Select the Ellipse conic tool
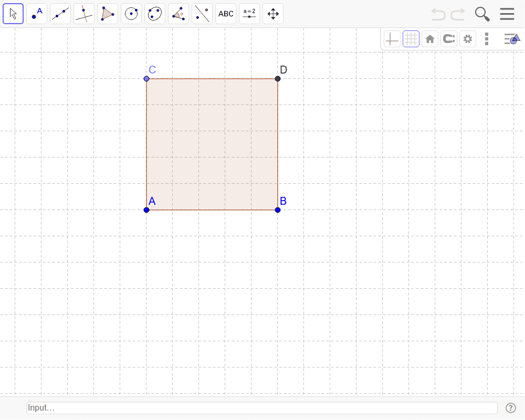The image size is (525, 420). [155, 14]
